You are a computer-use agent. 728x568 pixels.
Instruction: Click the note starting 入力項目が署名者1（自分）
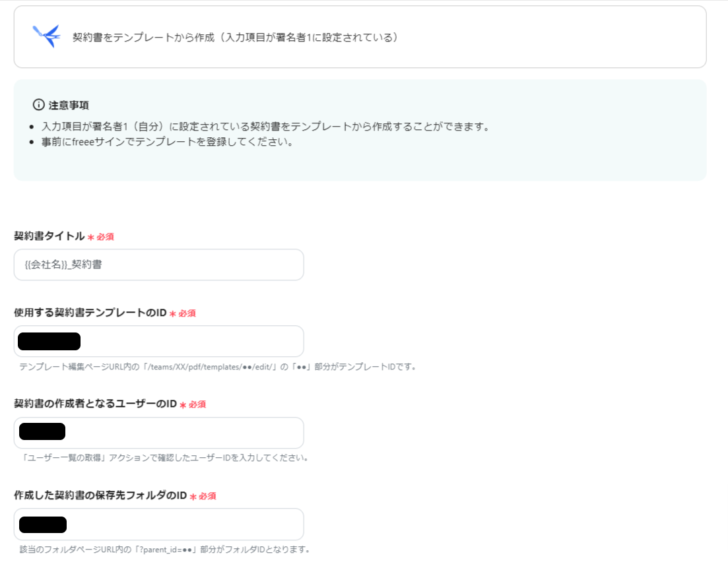(265, 126)
